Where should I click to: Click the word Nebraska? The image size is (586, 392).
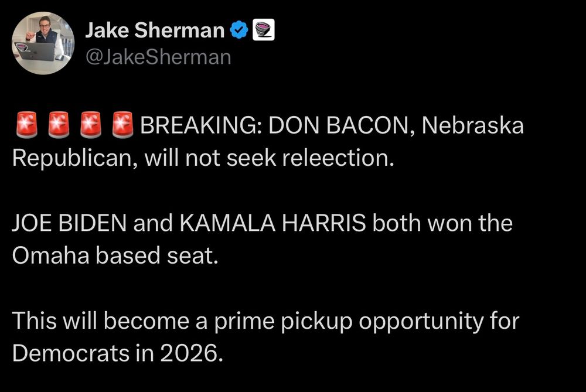[473, 125]
